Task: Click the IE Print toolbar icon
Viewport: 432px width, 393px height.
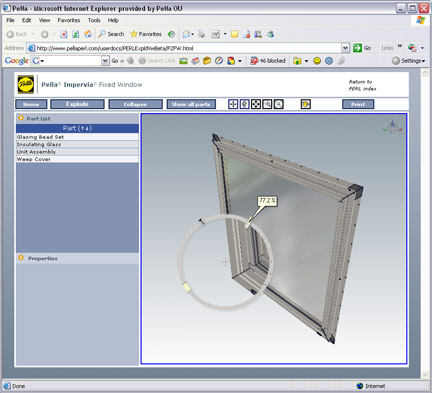Action: (x=202, y=34)
